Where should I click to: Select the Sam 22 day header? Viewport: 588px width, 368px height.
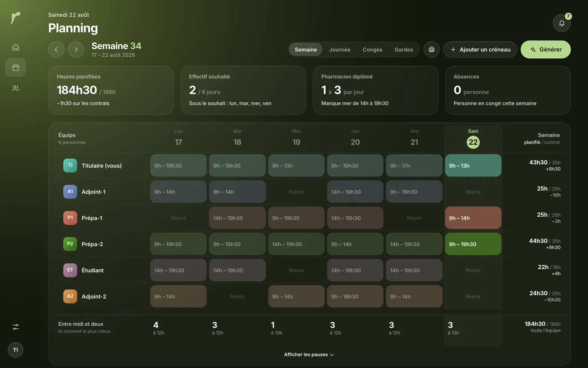(473, 139)
